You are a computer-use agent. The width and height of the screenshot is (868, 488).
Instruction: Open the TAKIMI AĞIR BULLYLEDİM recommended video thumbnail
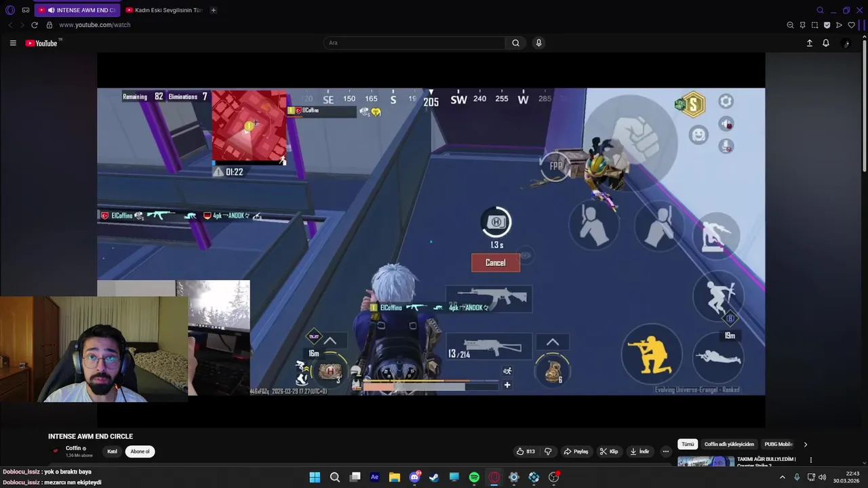(705, 462)
